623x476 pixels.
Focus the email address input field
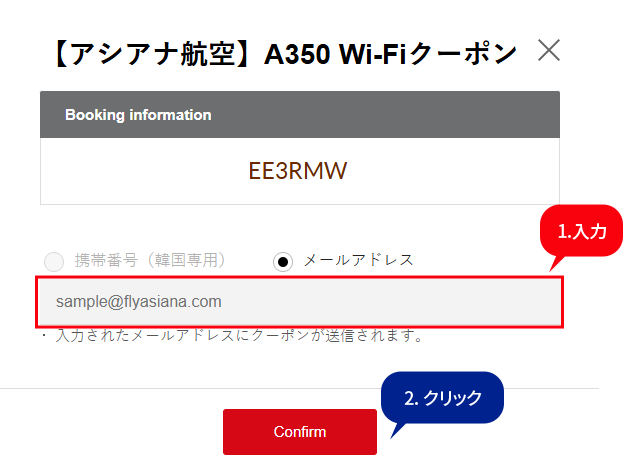tap(299, 301)
